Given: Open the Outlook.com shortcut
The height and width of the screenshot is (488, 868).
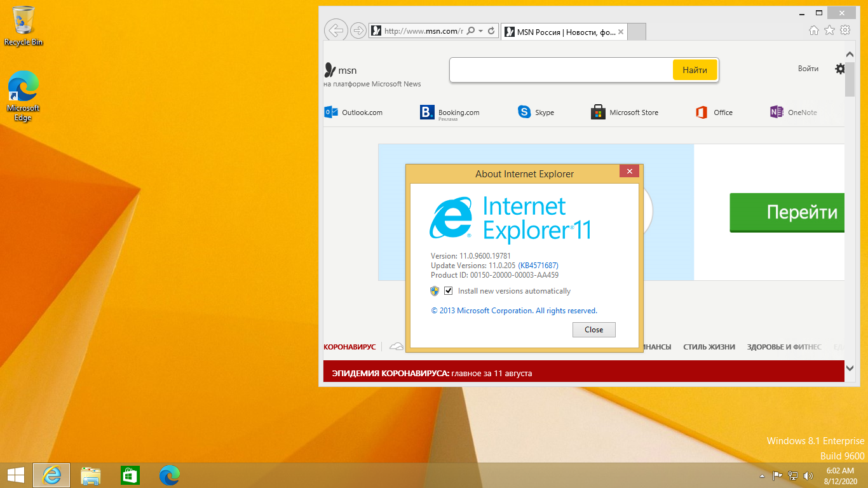Looking at the screenshot, I should (354, 112).
